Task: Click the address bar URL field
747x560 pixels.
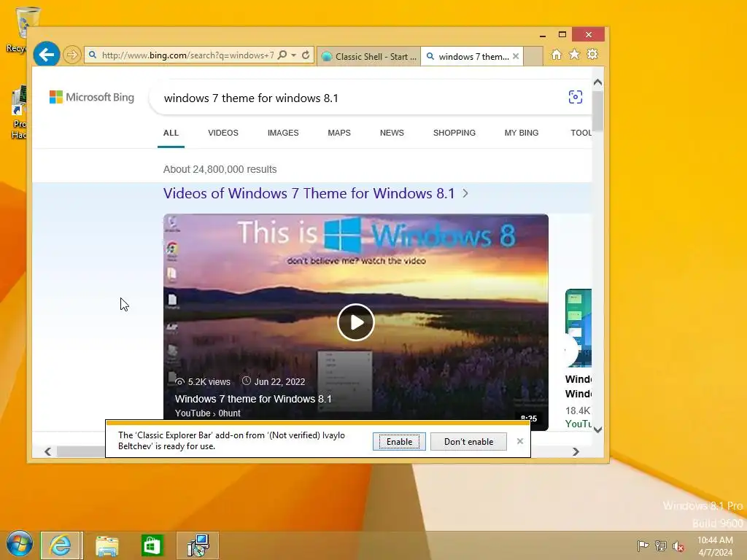Action: click(188, 55)
